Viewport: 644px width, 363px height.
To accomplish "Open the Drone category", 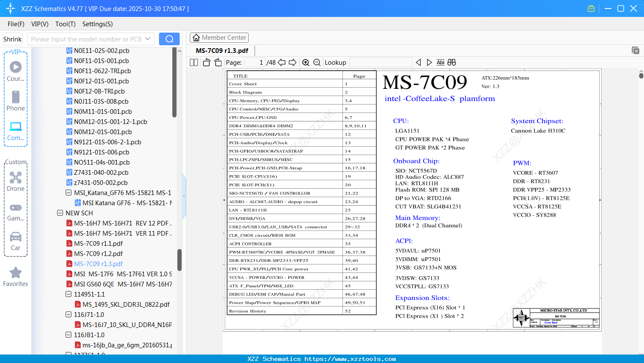I will pyautogui.click(x=16, y=181).
